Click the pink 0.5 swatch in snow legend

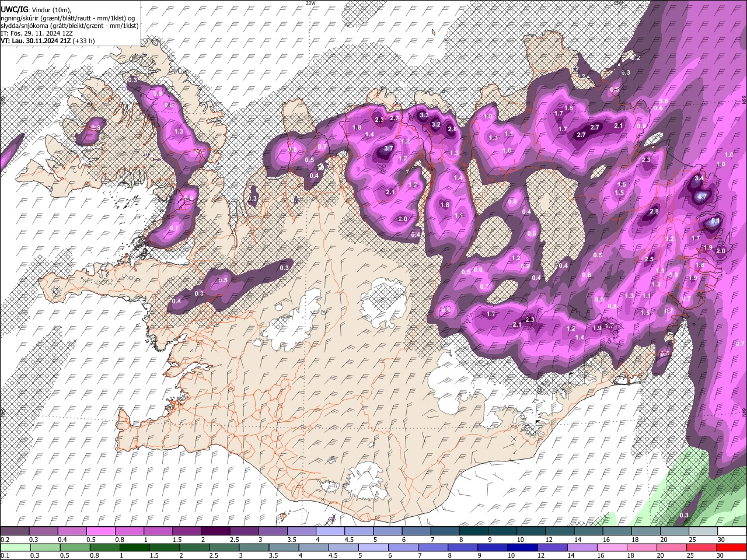pyautogui.click(x=100, y=531)
